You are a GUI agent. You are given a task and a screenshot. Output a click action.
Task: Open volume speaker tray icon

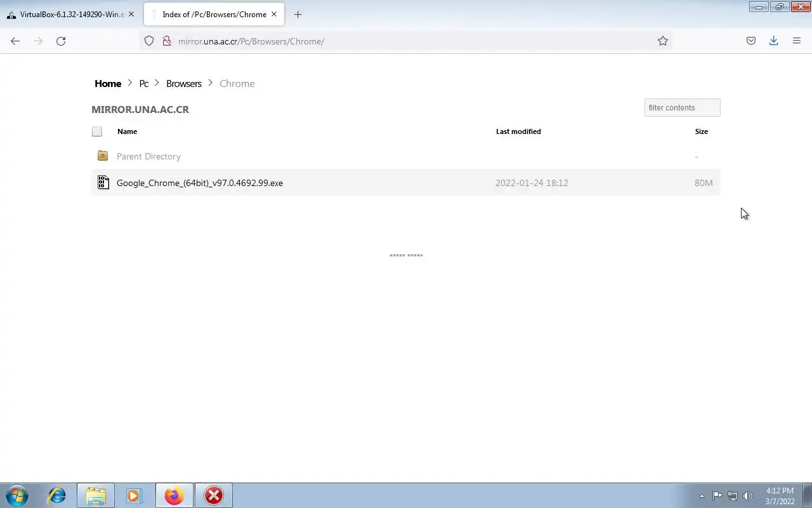(748, 496)
